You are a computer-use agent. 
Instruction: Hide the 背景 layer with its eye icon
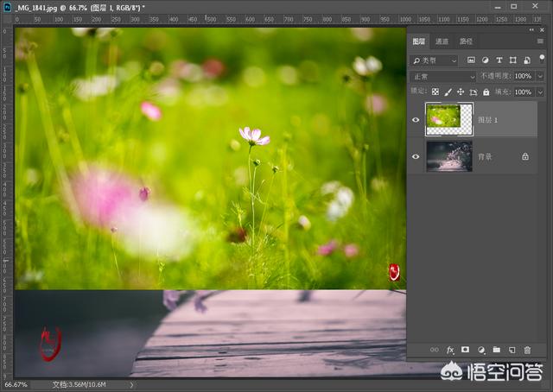click(x=416, y=156)
